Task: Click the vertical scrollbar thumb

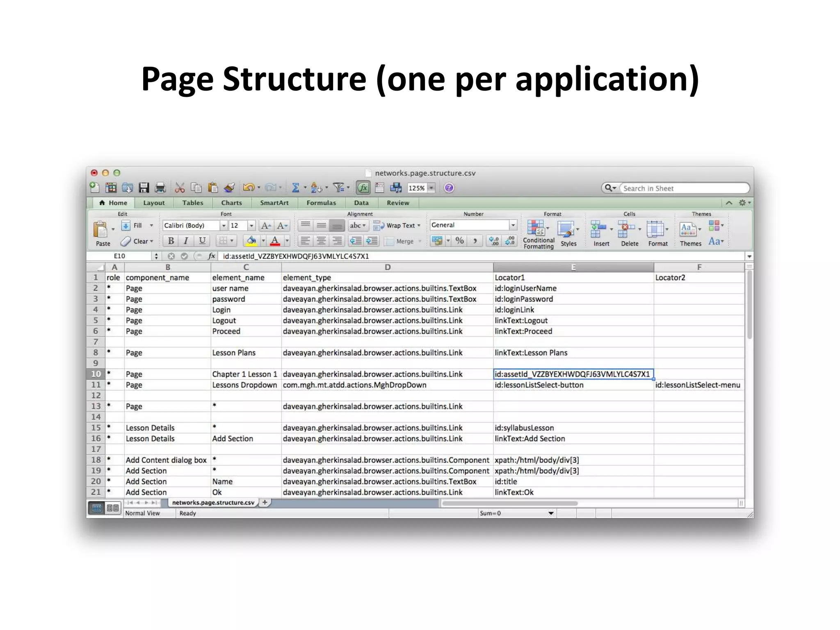Action: coord(749,304)
